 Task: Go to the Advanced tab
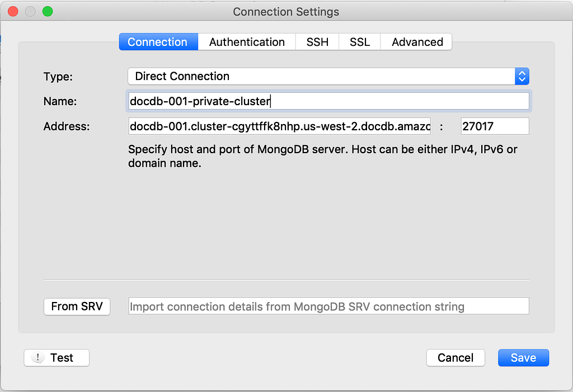[x=417, y=42]
